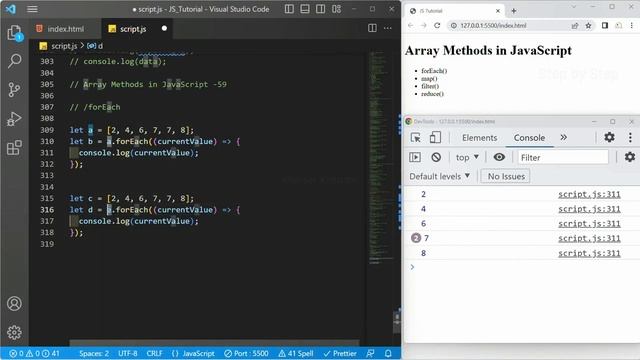Change end of line sequence CRLF
This screenshot has height=360, width=640.
point(154,353)
